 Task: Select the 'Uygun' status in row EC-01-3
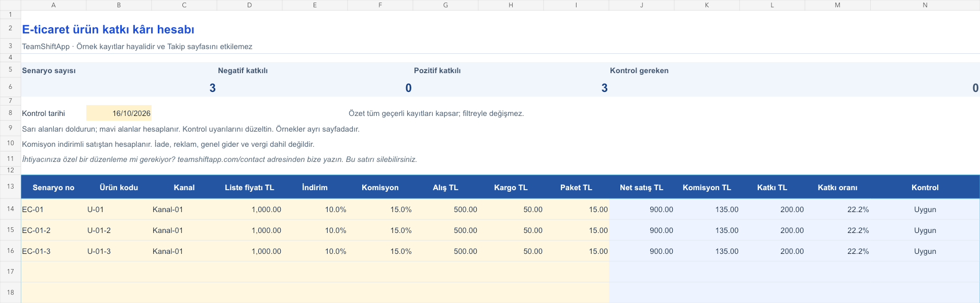pos(925,251)
